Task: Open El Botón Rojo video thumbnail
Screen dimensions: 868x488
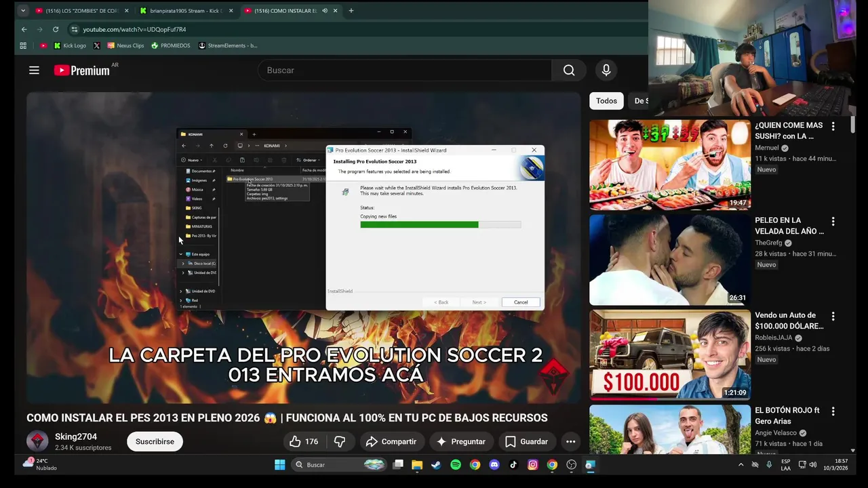Action: click(x=670, y=430)
